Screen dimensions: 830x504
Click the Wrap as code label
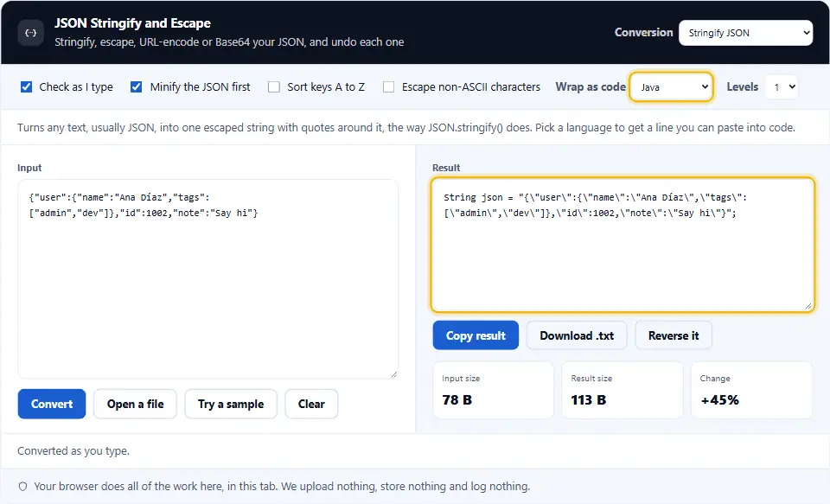tap(591, 86)
